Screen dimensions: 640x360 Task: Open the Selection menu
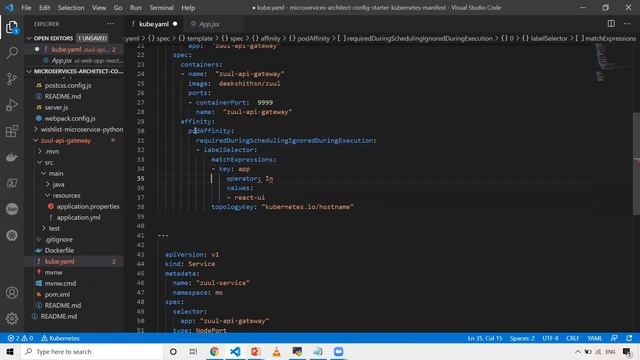tap(71, 8)
